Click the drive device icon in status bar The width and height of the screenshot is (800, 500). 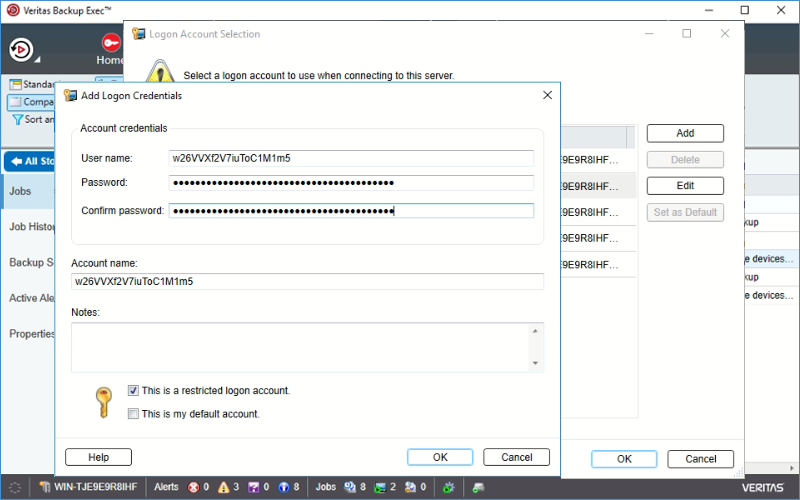point(478,487)
